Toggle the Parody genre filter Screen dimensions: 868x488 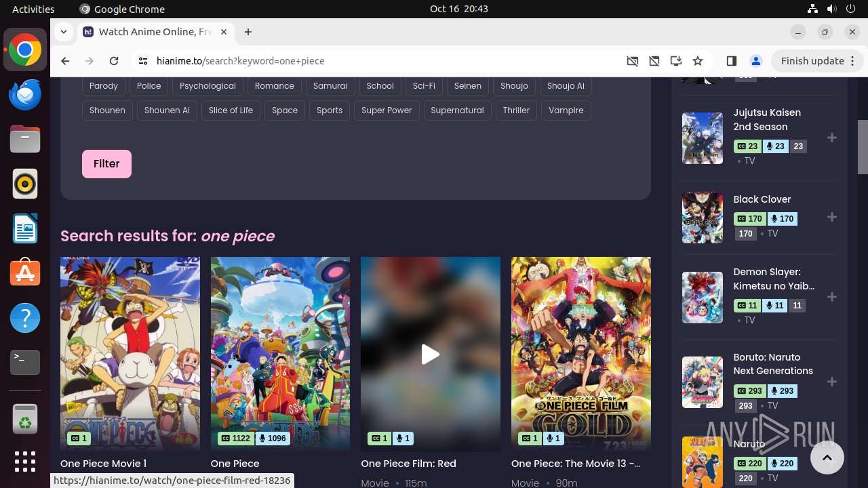click(104, 86)
